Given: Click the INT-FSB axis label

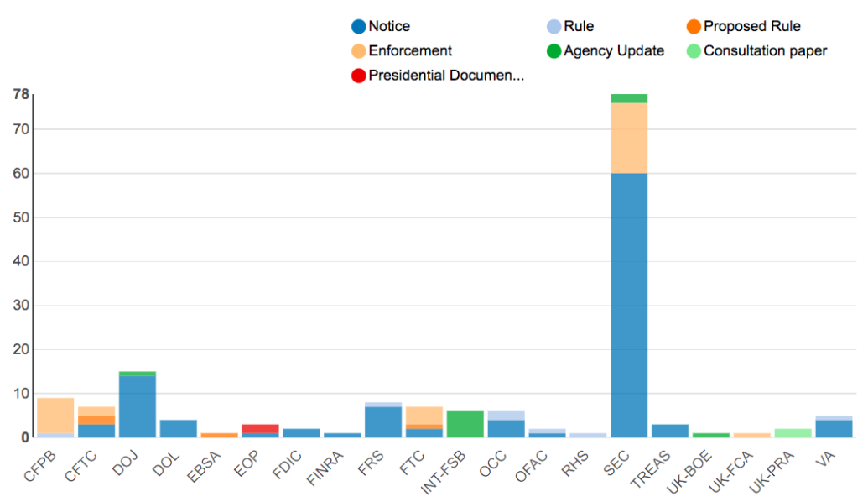Looking at the screenshot, I should [x=444, y=472].
